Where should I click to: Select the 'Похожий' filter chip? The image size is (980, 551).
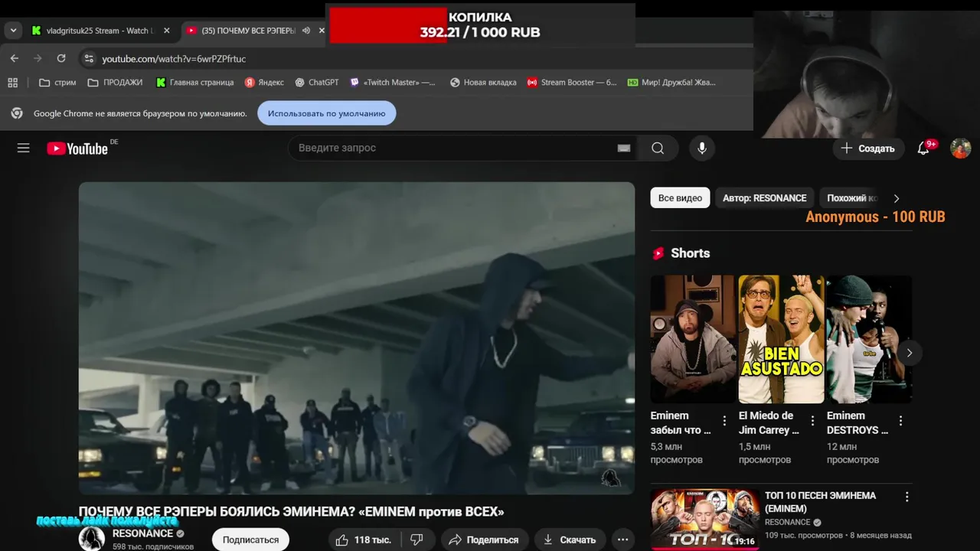tap(851, 198)
